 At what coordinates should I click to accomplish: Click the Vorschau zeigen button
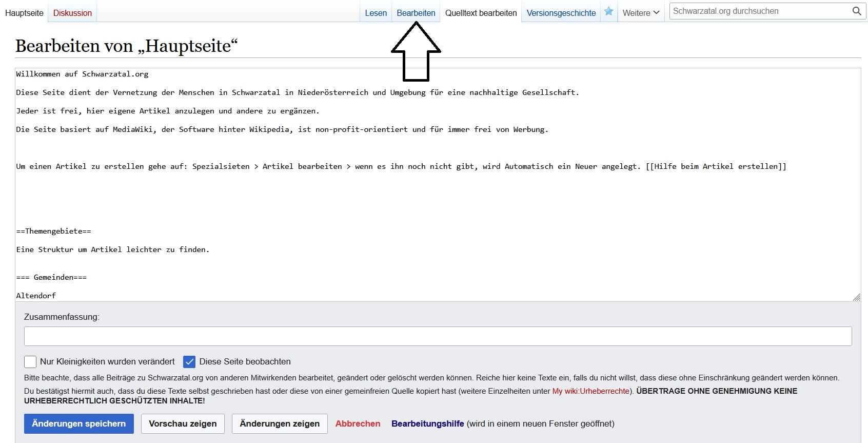[x=183, y=423]
